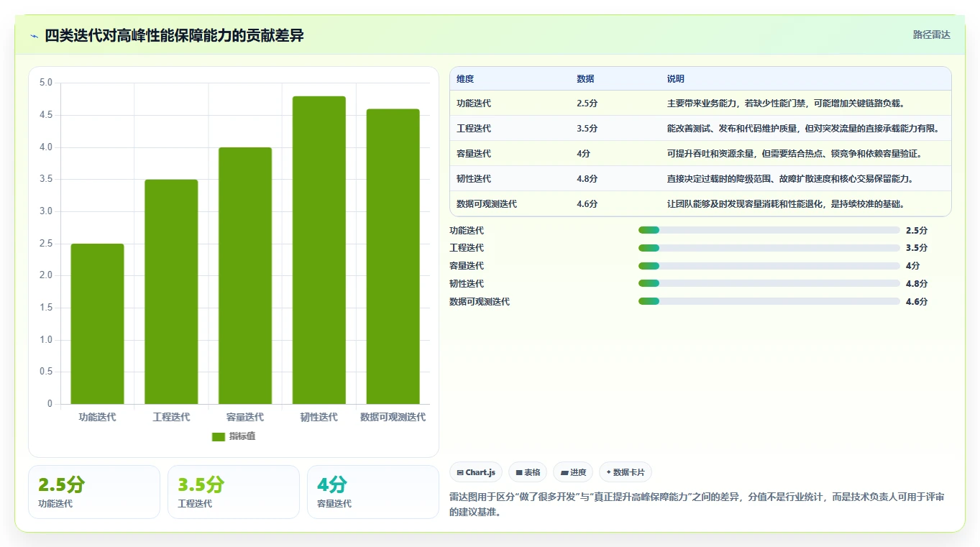Click description starting 直接决定过载时的降级范围
The height and width of the screenshot is (547, 980).
(x=792, y=179)
